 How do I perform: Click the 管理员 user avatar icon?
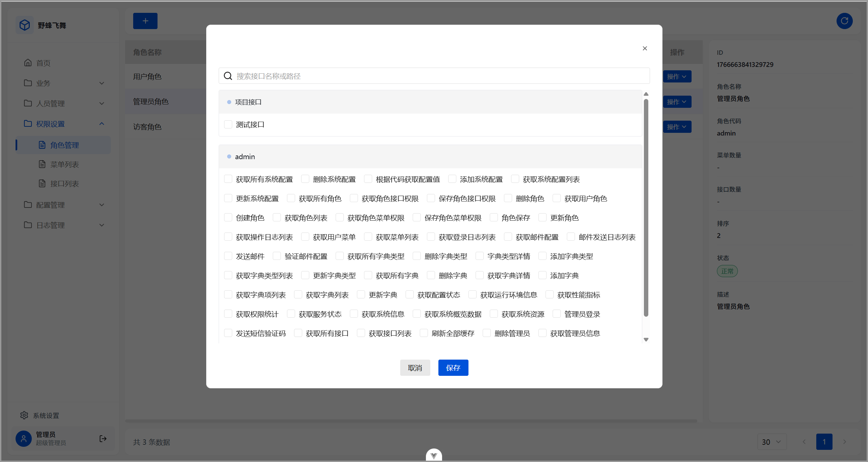click(x=24, y=439)
